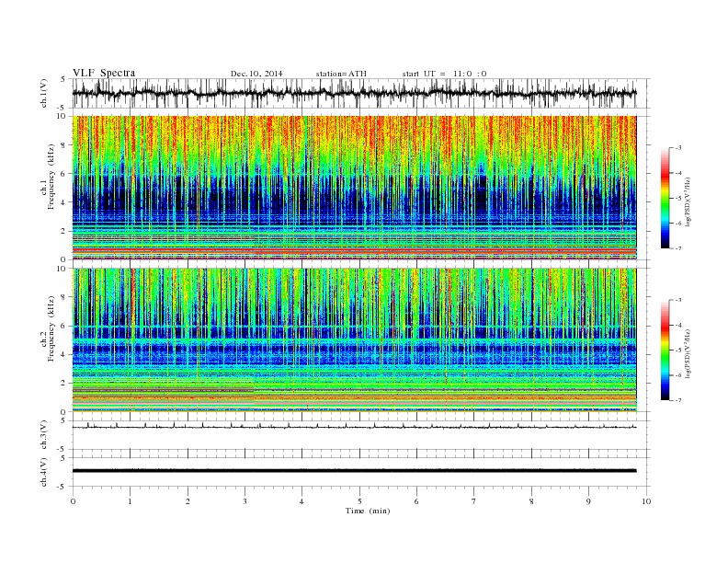
Task: Click the "VLF Spectra" plot title
Action: (x=104, y=73)
